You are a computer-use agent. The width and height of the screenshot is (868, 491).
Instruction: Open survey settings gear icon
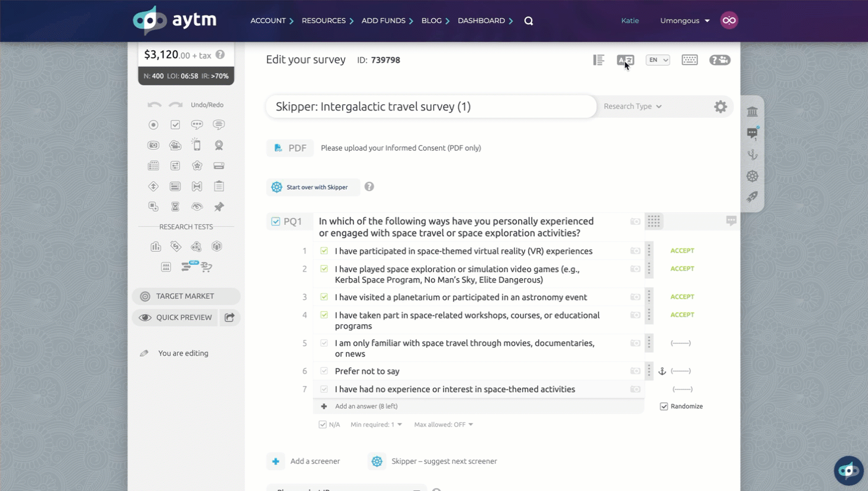[720, 106]
